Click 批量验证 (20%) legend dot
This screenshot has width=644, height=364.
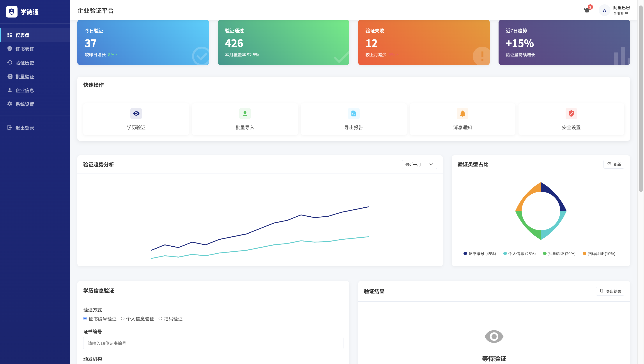pos(545,253)
